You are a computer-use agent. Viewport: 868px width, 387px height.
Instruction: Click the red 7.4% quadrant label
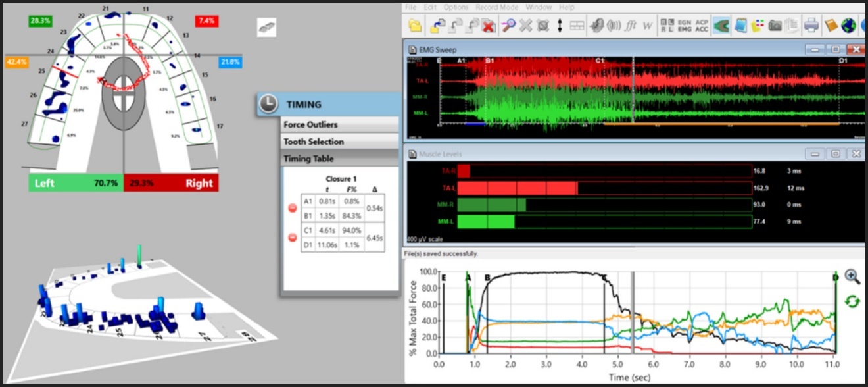206,21
